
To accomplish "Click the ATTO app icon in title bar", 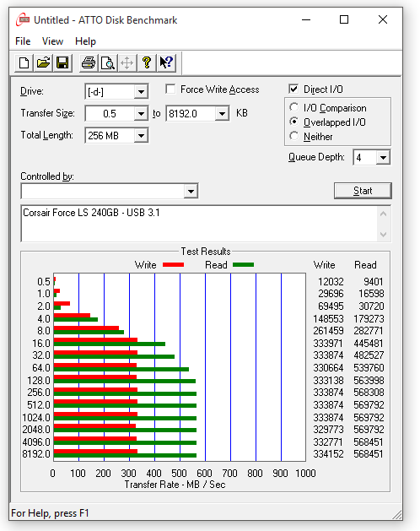I will point(23,20).
